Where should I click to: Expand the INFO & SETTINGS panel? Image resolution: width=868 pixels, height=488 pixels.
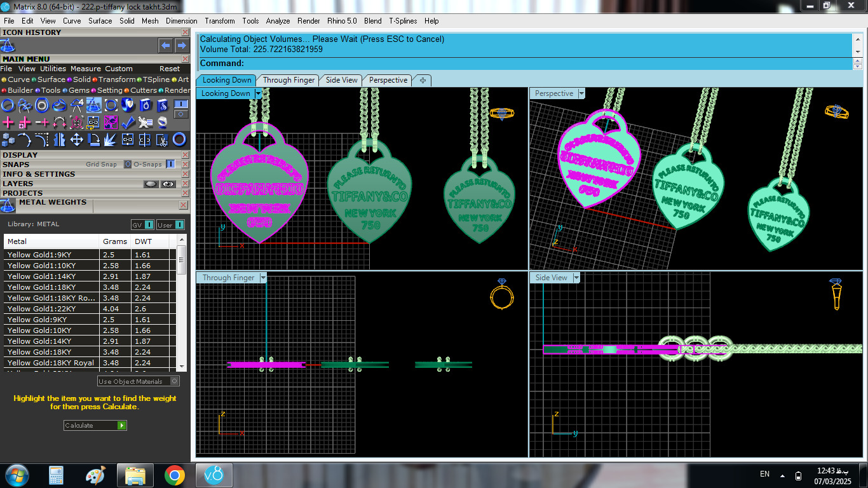tap(95, 173)
